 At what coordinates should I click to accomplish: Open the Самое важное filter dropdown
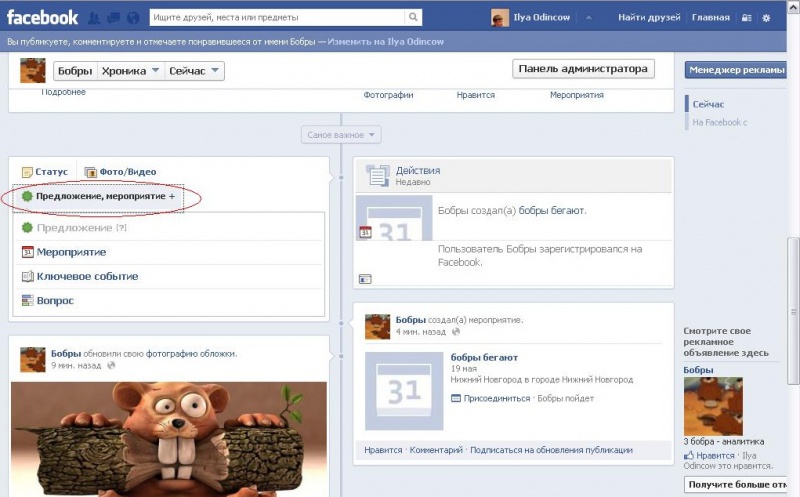(x=341, y=135)
